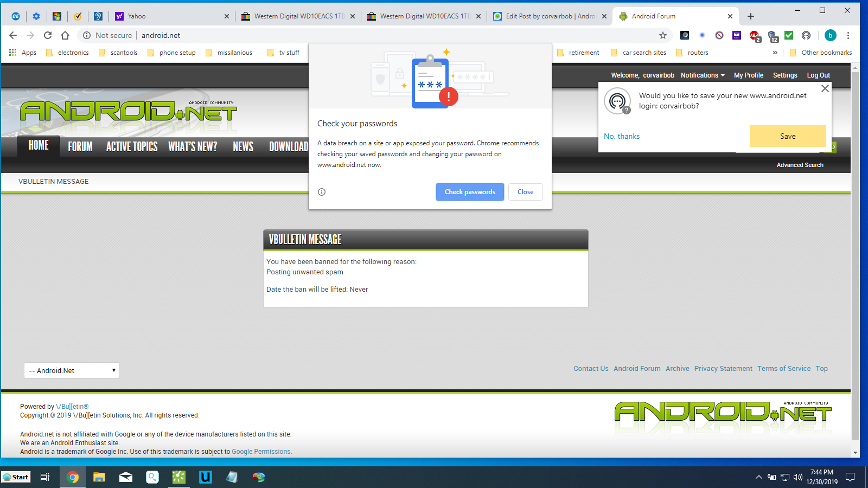This screenshot has height=488, width=868.
Task: Open the Android.Net style selector dropdown
Action: (x=72, y=370)
